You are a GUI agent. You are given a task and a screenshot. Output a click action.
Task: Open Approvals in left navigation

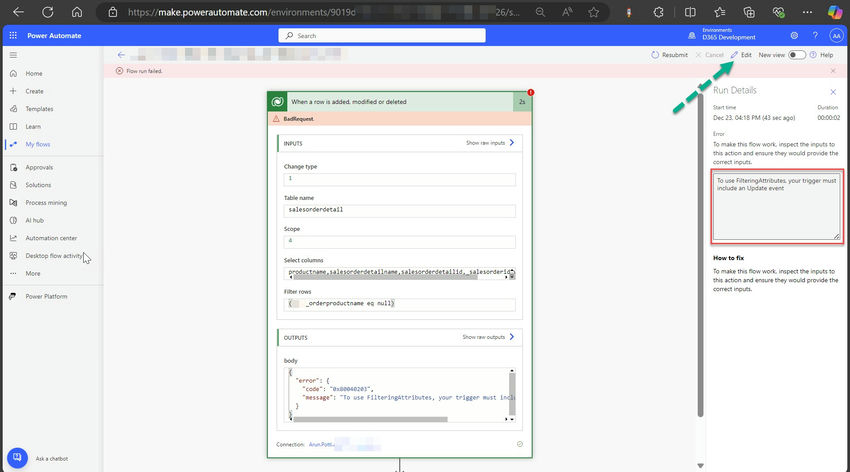click(39, 167)
